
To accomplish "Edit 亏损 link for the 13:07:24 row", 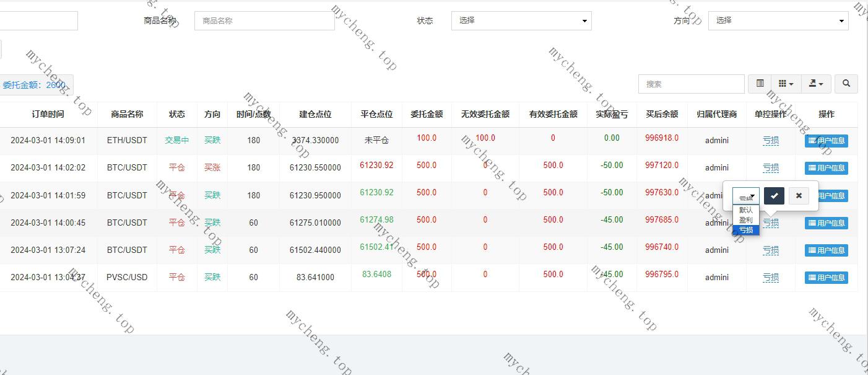I will [771, 250].
